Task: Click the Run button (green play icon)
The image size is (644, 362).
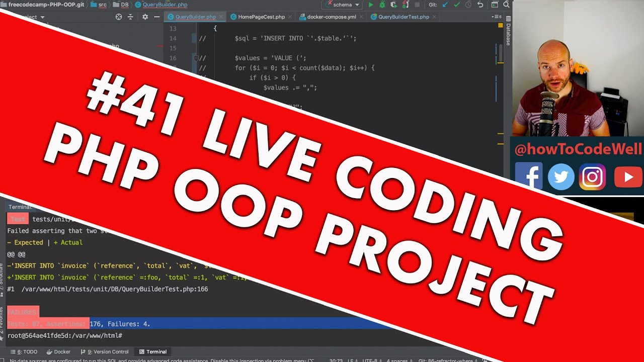Action: click(x=371, y=5)
